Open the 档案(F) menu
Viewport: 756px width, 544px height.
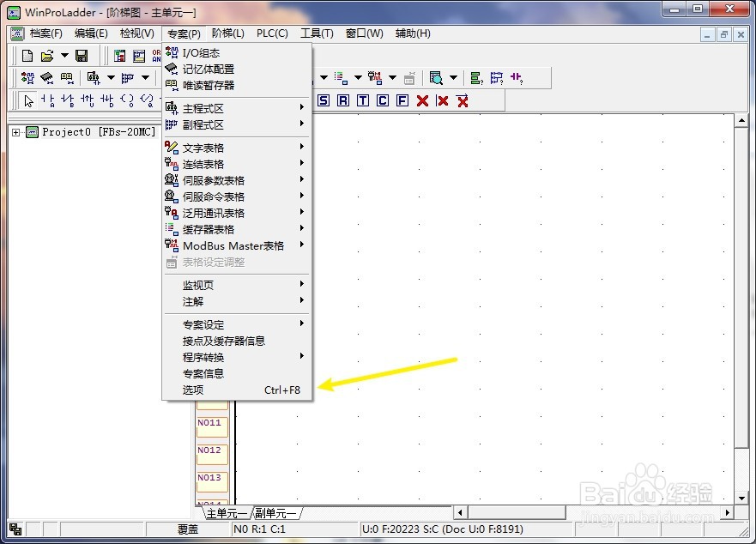point(45,33)
